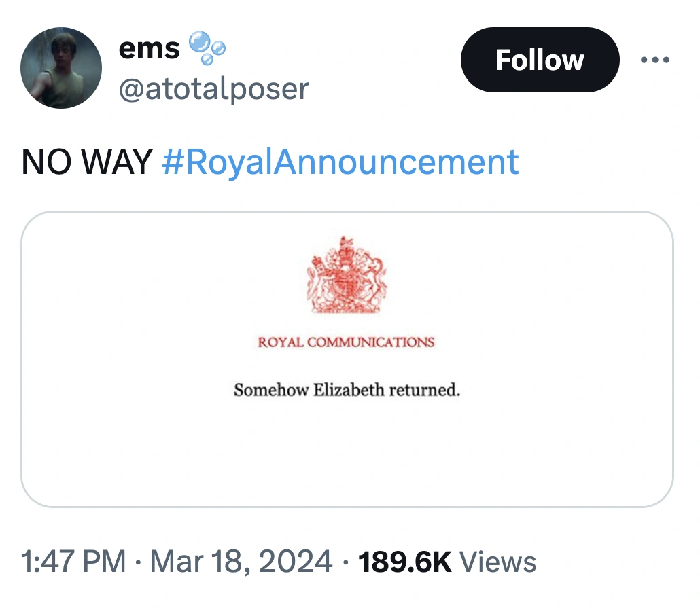Click the 189.6K view count number
The width and height of the screenshot is (700, 614).
[404, 562]
